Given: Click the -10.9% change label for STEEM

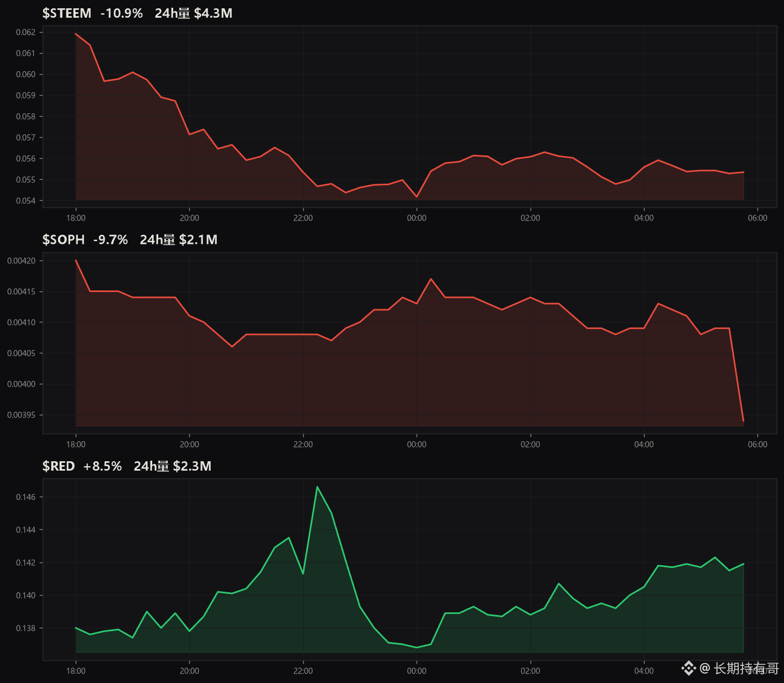Looking at the screenshot, I should [x=121, y=13].
